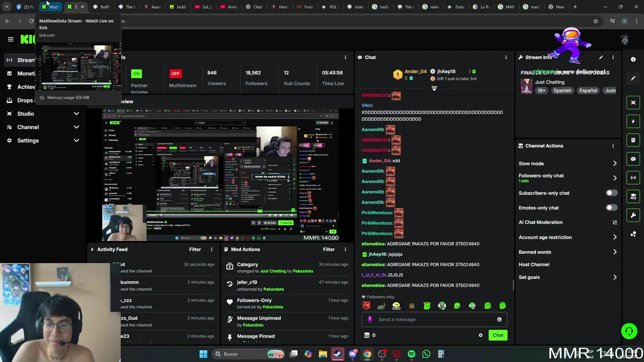Viewport: 644px width, 362px height.
Task: Open Mod Actions three-dot menu
Action: pyautogui.click(x=345, y=249)
